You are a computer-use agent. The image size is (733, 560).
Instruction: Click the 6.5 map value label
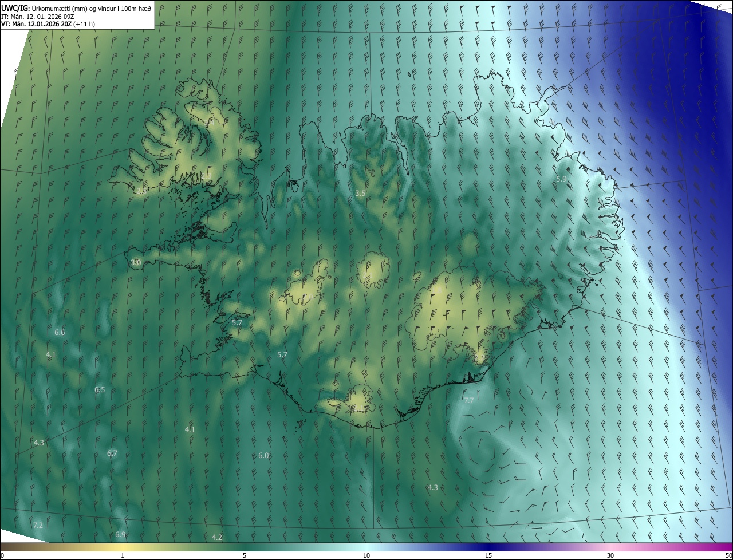click(100, 389)
